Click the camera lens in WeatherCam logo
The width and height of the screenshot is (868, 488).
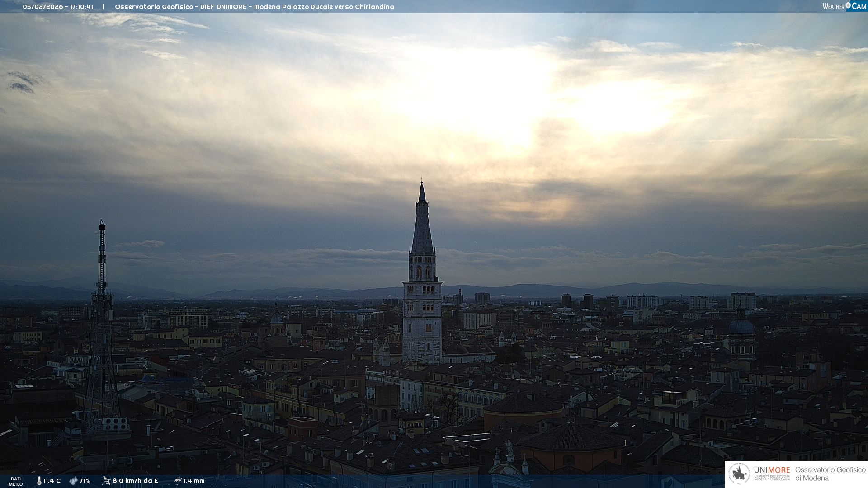tap(848, 5)
